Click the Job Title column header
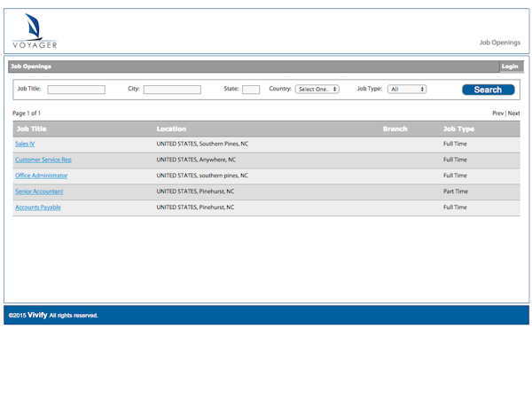 point(32,129)
